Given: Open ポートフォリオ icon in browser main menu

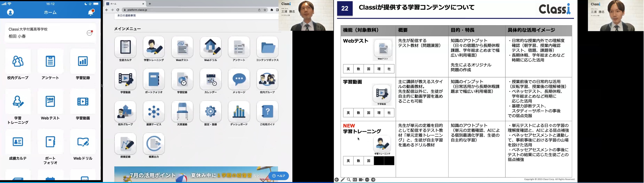Looking at the screenshot, I should (154, 79).
